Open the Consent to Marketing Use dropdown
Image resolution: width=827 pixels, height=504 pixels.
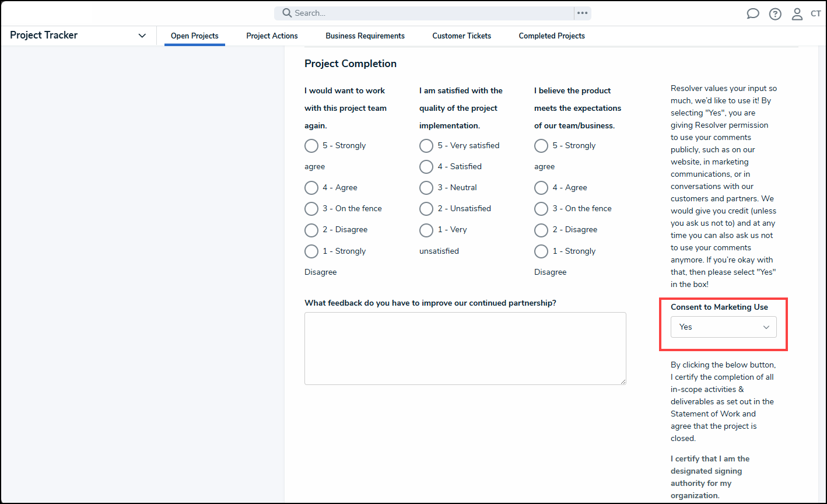pos(723,327)
